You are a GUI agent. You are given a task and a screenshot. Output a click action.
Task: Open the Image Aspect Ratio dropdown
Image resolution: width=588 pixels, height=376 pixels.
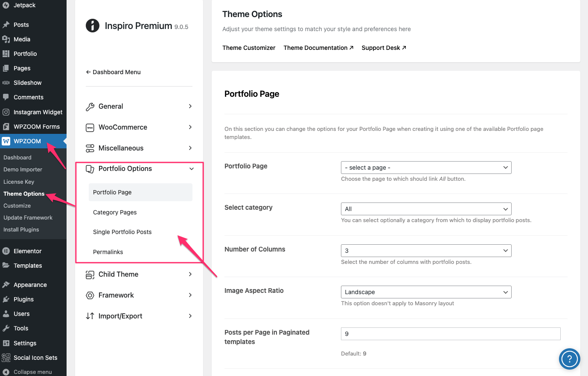pos(426,292)
